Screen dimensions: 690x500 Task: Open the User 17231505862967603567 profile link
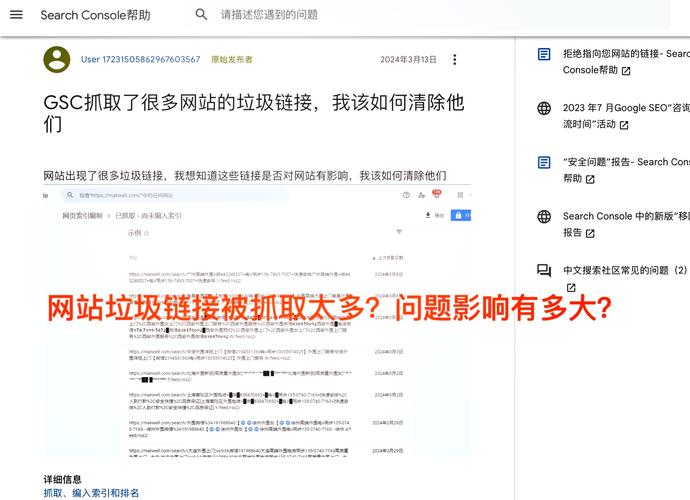[x=140, y=59]
